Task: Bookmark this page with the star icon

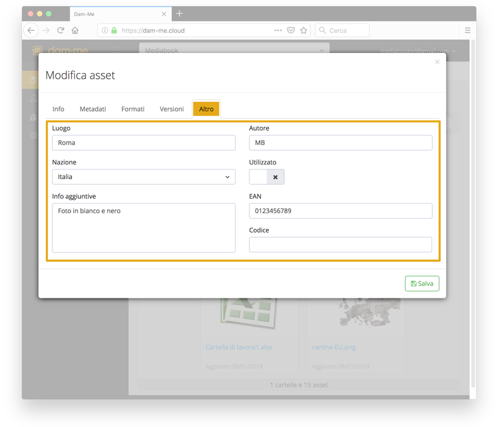Action: (304, 30)
